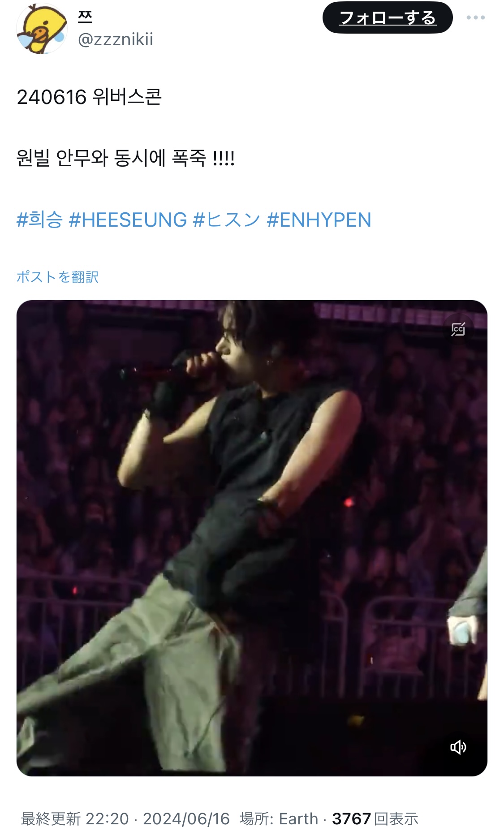Screen dimensions: 504x827
Task: Open the duck profile avatar
Action: (42, 29)
